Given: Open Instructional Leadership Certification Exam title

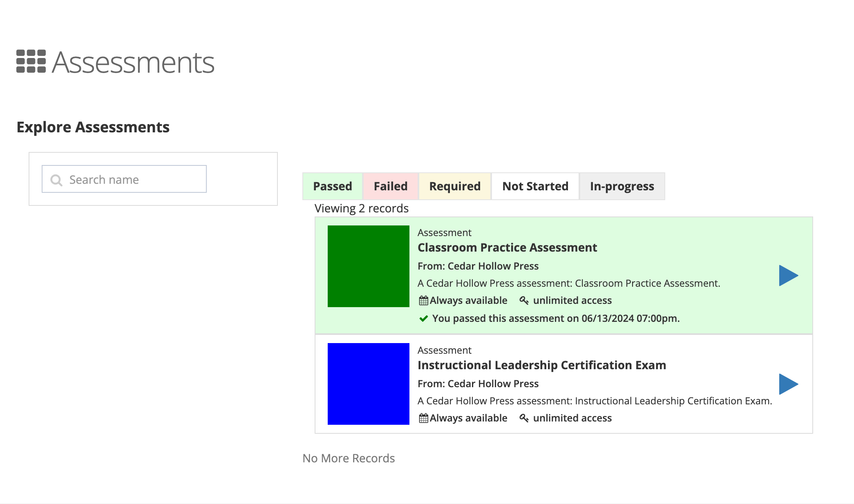Looking at the screenshot, I should pyautogui.click(x=542, y=365).
